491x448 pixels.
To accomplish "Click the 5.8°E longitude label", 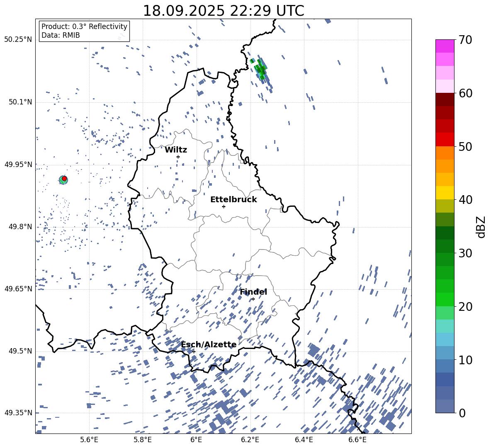I will tap(143, 440).
